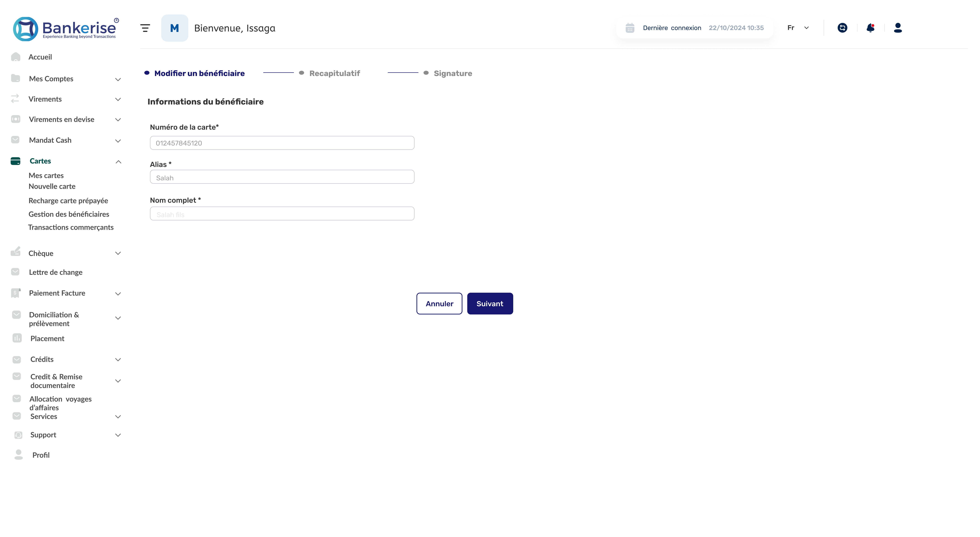Click the Cartes credit card icon
980x537 pixels.
(16, 161)
